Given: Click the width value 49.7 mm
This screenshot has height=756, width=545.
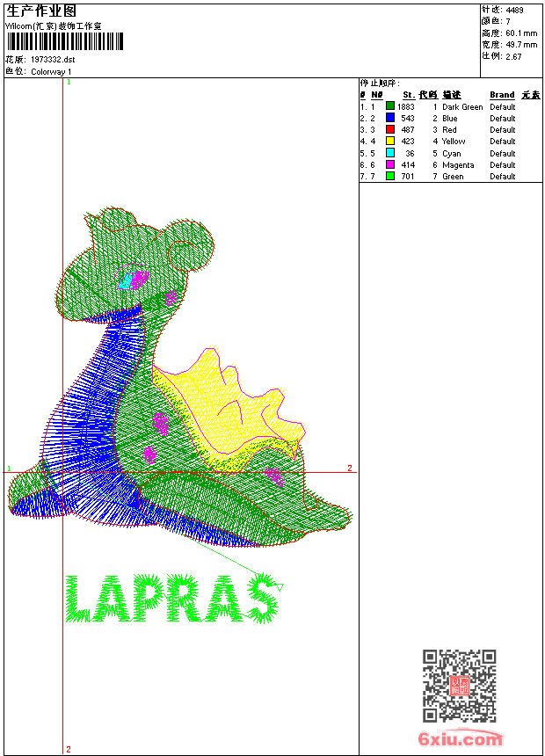Looking at the screenshot, I should [x=521, y=45].
